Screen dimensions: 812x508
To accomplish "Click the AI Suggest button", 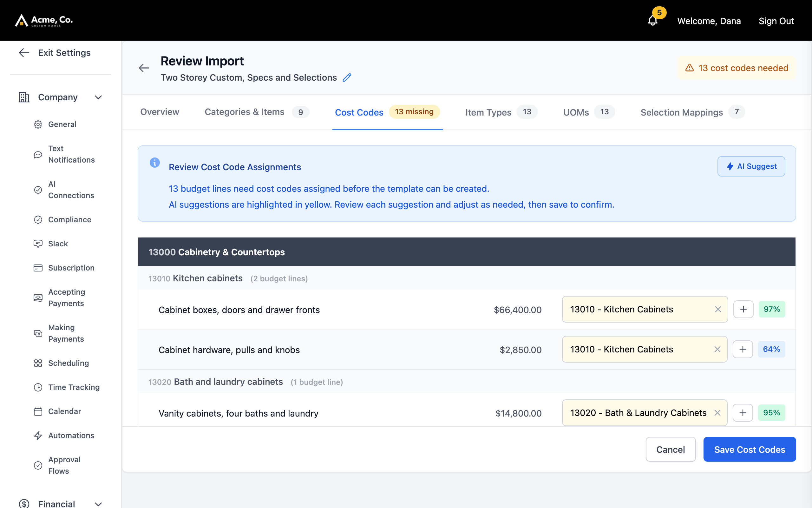I will tap(751, 166).
